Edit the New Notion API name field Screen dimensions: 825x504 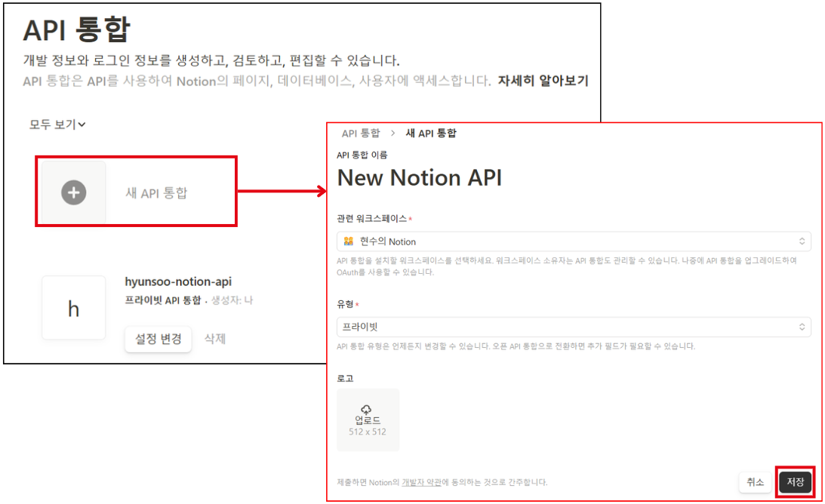click(x=420, y=178)
